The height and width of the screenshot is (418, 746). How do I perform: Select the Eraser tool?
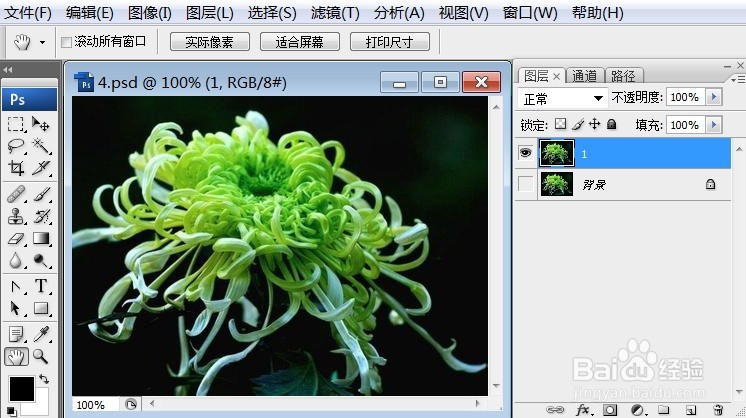(16, 238)
